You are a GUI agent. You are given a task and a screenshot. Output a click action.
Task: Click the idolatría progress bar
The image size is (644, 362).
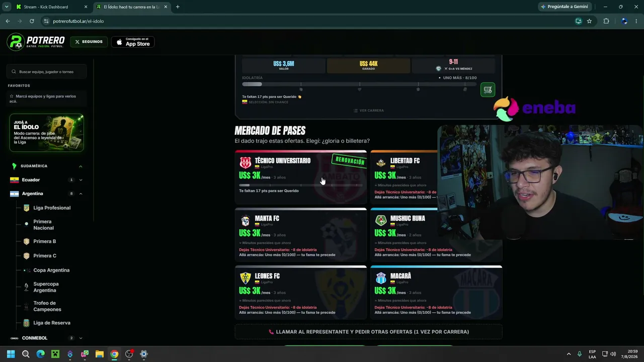tap(359, 84)
